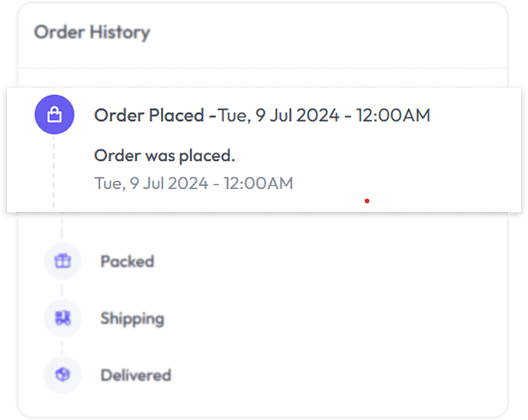Click the timeline connector between Shipping and Delivered
Screen dimensions: 528x420
62,347
